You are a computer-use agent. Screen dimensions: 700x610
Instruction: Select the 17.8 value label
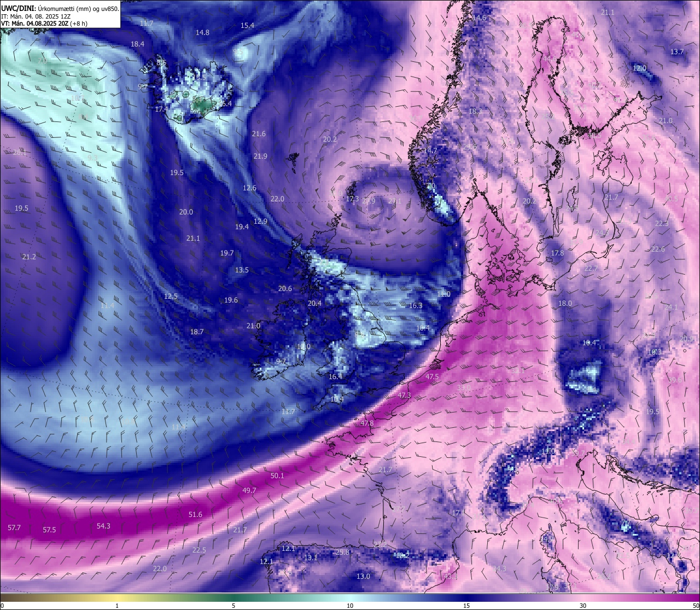click(557, 253)
